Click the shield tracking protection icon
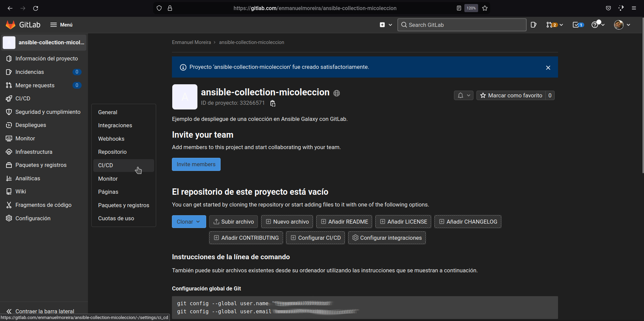Viewport: 644px width, 321px height. [159, 8]
